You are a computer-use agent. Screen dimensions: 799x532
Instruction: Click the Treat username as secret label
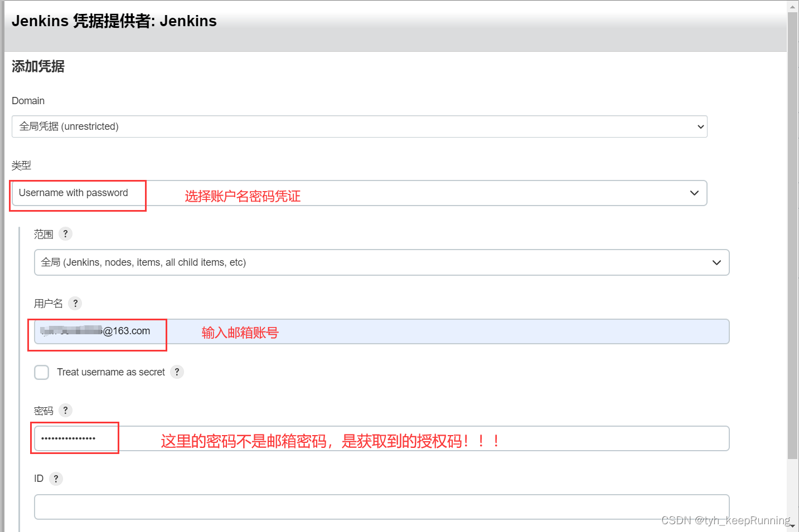pyautogui.click(x=111, y=372)
